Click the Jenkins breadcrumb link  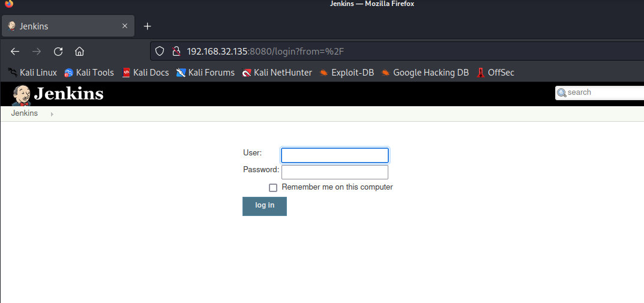coord(24,113)
